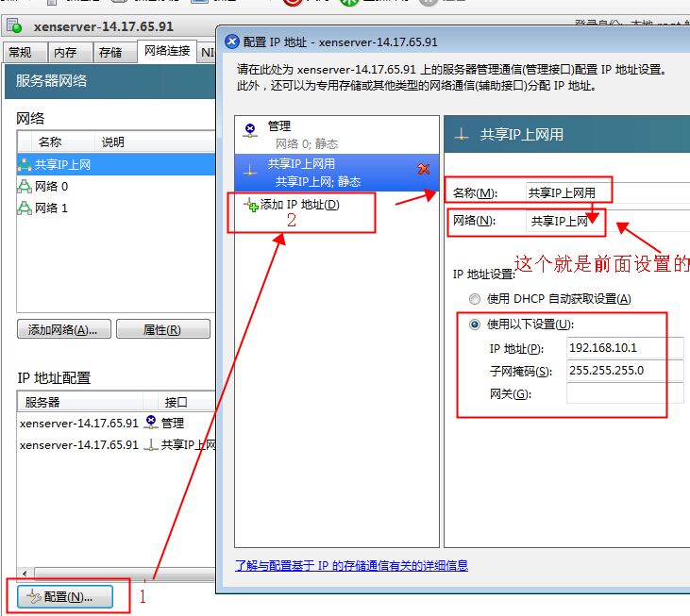Select DHCP automatic settings radio option
Viewport: 690px width, 616px height.
475,299
